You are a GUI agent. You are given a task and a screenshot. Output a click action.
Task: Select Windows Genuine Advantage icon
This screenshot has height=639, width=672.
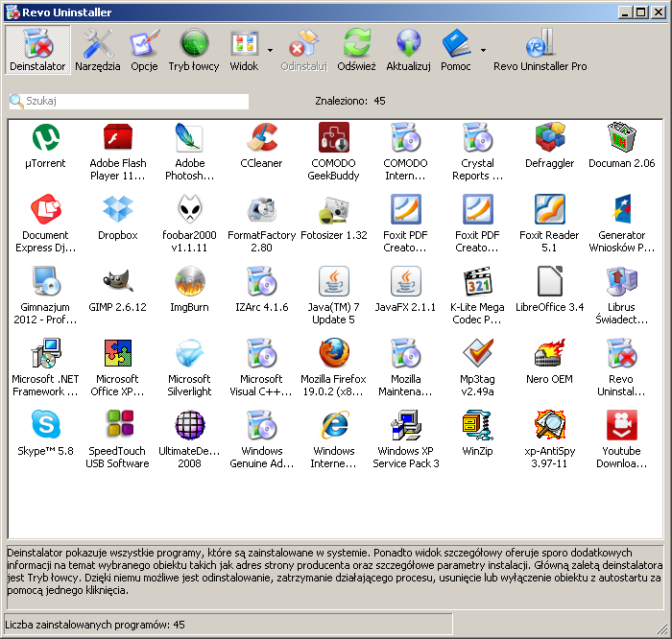pos(262,426)
